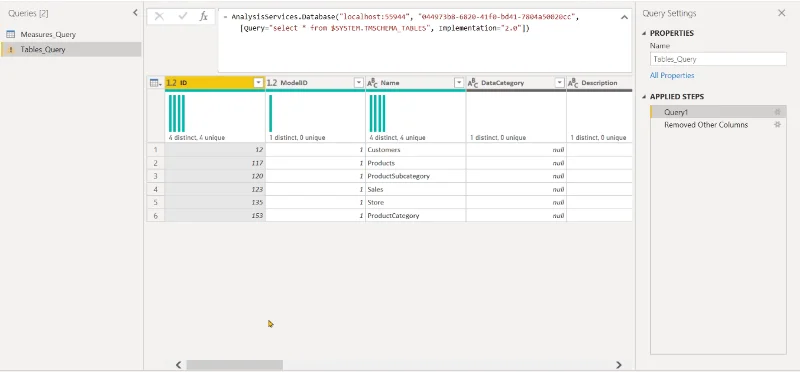Collapse the PROPERTIES section
800x372 pixels.
pyautogui.click(x=644, y=33)
